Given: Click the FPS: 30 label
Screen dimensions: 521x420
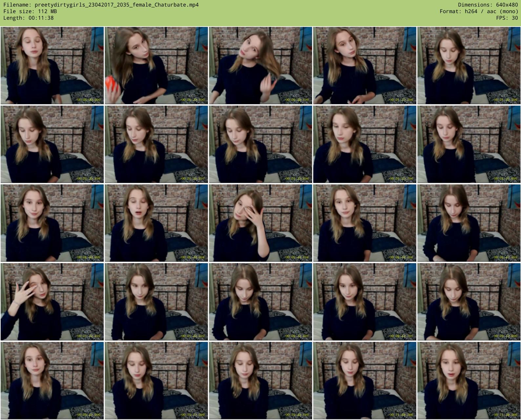Looking at the screenshot, I should click(x=507, y=18).
